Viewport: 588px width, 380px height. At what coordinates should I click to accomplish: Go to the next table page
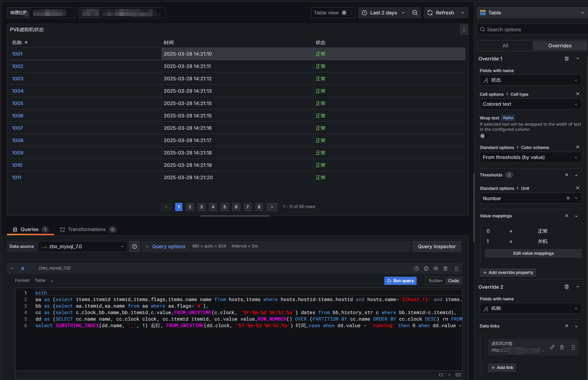tap(272, 207)
